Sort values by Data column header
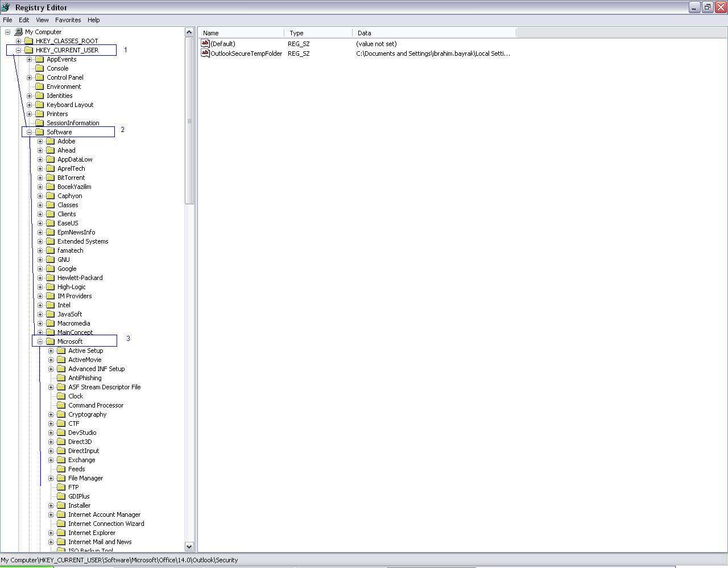 tap(434, 33)
